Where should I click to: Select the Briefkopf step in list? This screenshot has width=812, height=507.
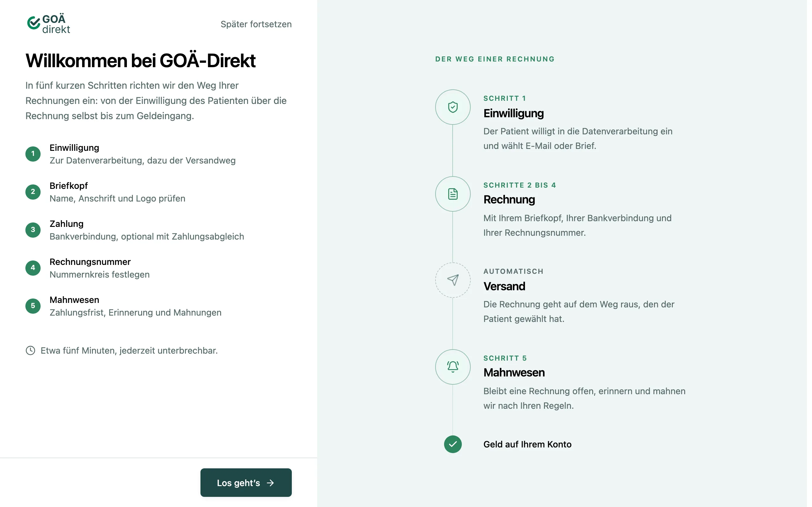pos(117,192)
